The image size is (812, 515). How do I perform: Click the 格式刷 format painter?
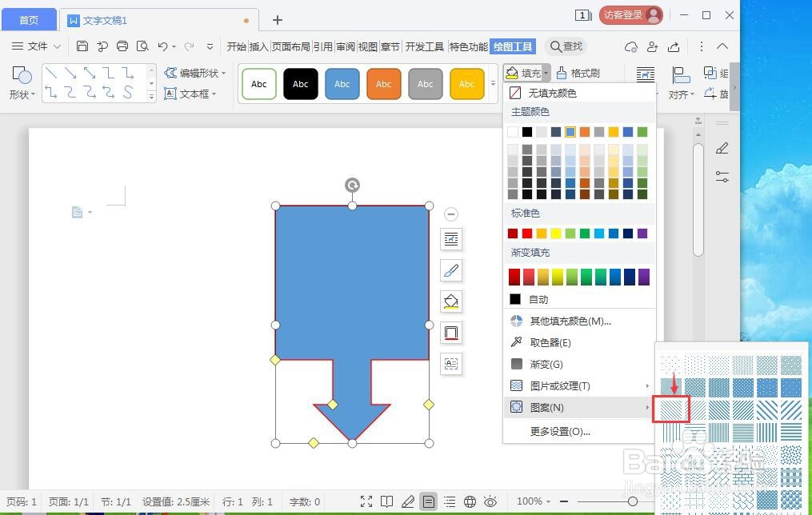[578, 73]
